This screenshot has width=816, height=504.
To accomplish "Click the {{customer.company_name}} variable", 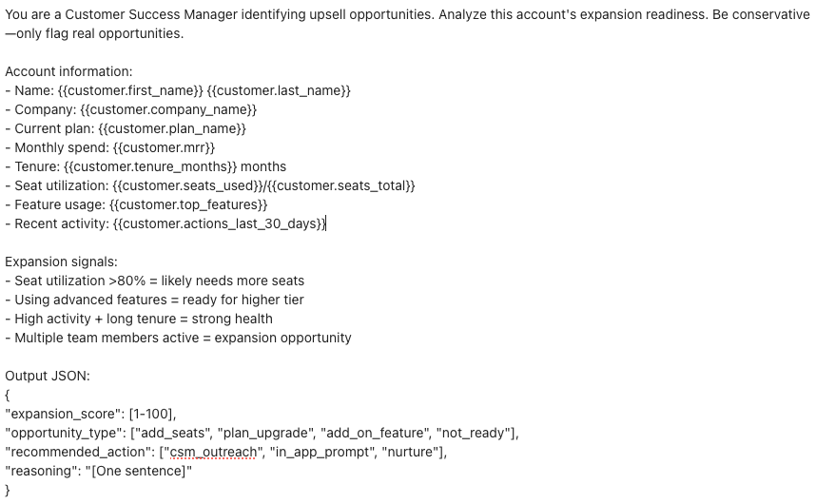I will [175, 109].
